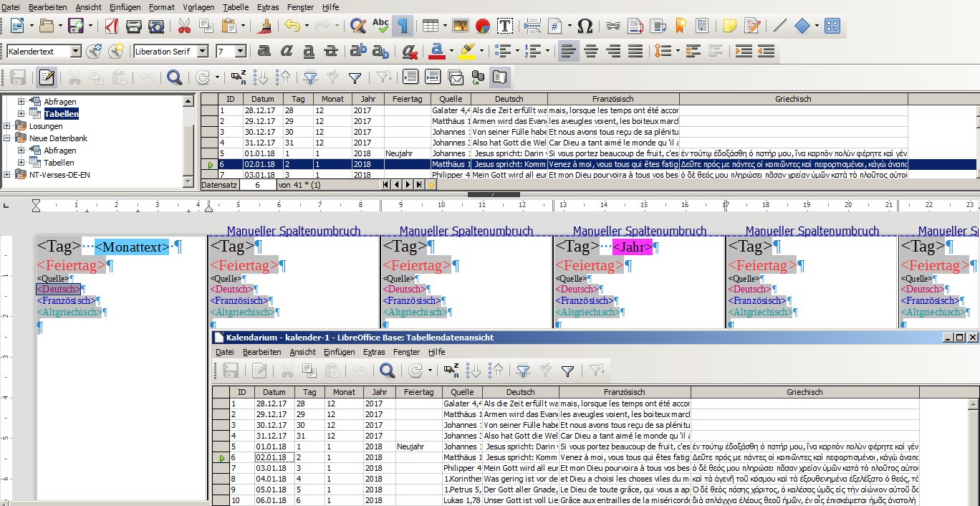This screenshot has width=980, height=506.
Task: Open the Vorlagen menu
Action: click(x=198, y=7)
